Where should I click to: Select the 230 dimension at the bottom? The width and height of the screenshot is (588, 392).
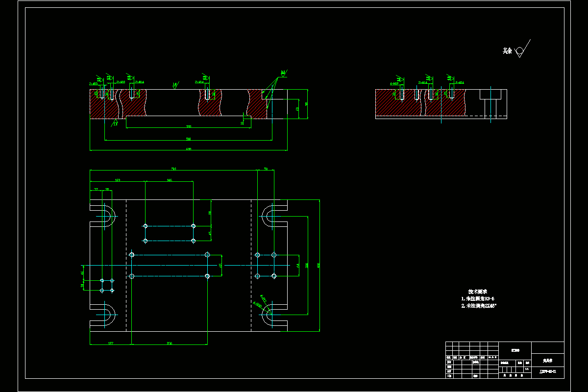click(170, 343)
